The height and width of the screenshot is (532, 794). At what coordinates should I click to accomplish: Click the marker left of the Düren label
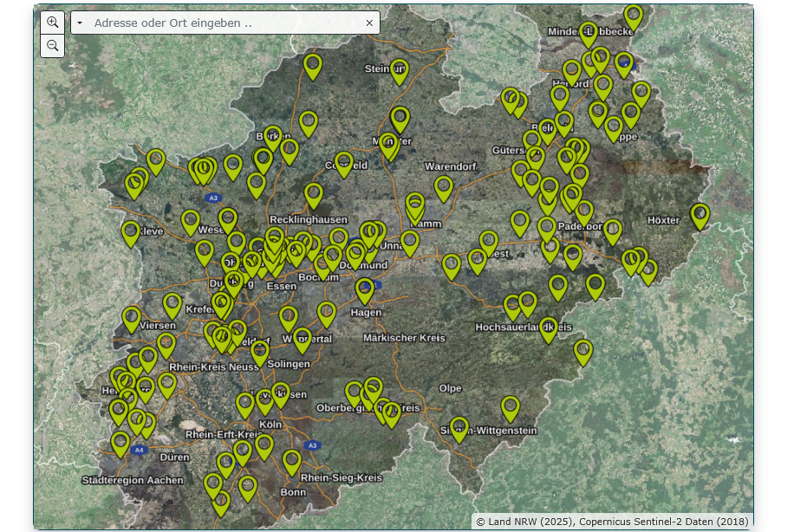pos(120,443)
